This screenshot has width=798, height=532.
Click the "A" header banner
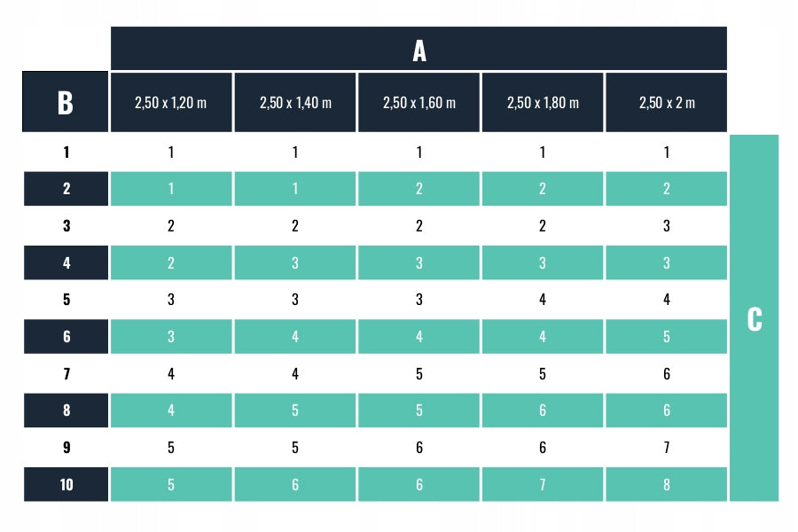click(x=419, y=50)
